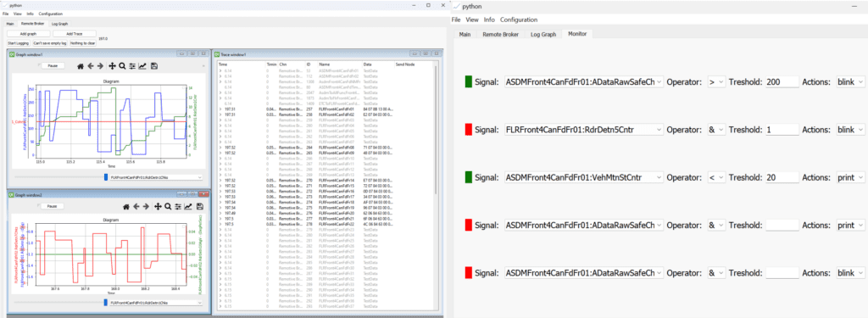Click the Qt icon on Trace window1 title bar
Viewport: 868px width, 318px height.
pyautogui.click(x=217, y=54)
